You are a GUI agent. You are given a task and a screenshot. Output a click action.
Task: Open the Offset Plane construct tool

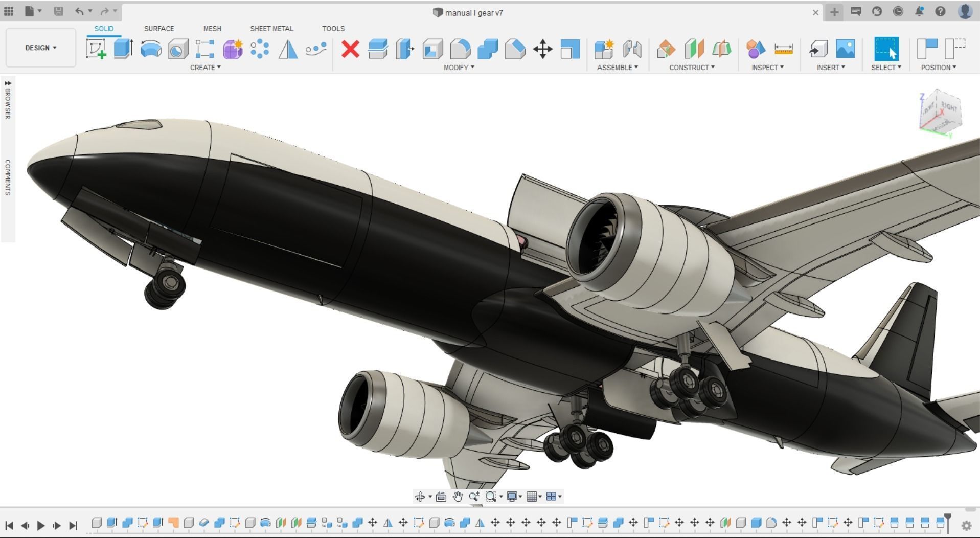pos(667,50)
